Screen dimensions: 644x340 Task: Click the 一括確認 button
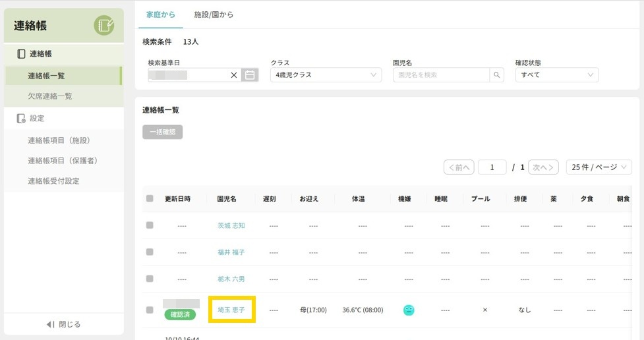click(x=162, y=132)
